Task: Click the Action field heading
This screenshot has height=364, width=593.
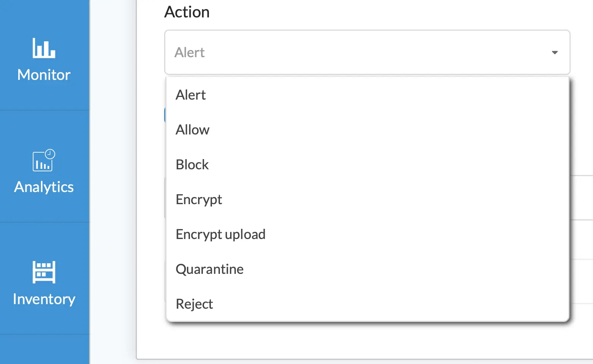Action: coord(187,12)
